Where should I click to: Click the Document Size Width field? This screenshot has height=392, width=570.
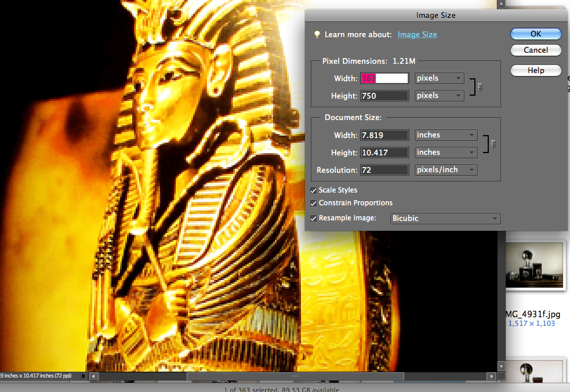pos(384,135)
